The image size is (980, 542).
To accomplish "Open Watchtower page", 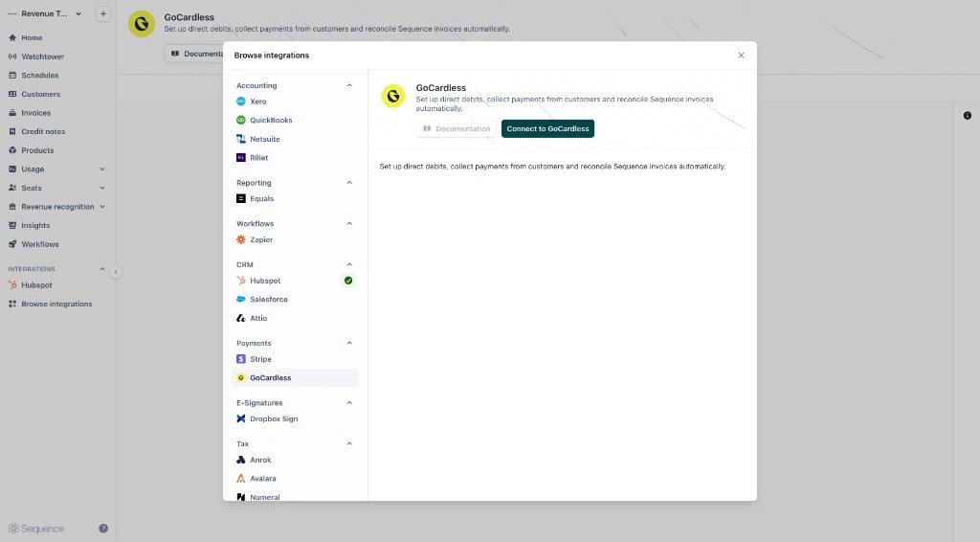I will tap(42, 56).
